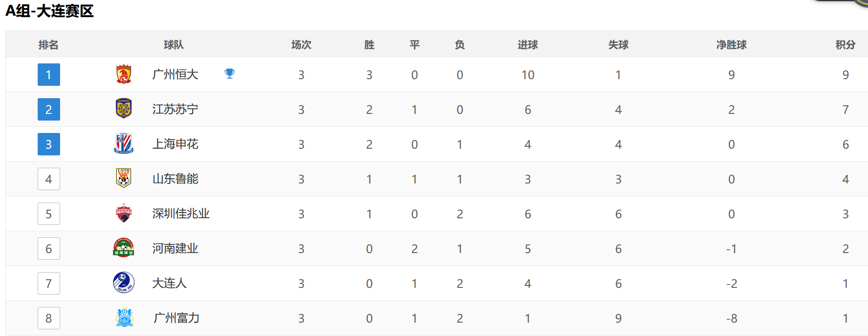Click the 积分 column header
Image resolution: width=868 pixels, height=336 pixels.
[x=845, y=45]
